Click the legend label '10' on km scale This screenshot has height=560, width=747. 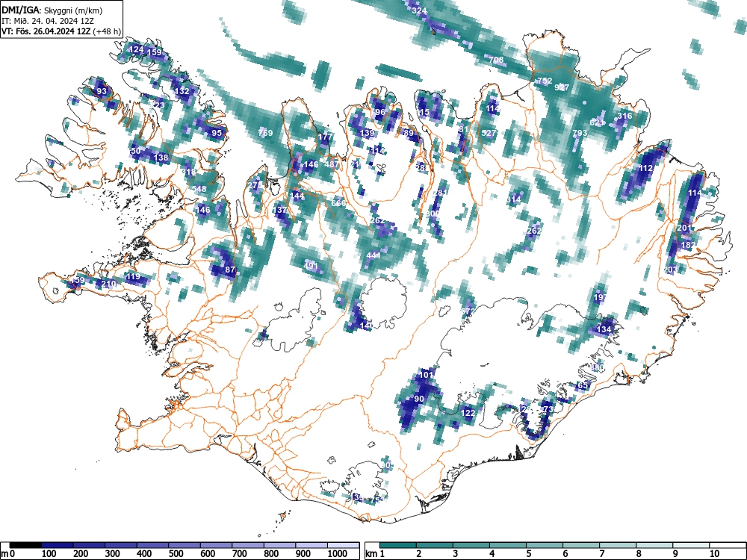tap(714, 554)
